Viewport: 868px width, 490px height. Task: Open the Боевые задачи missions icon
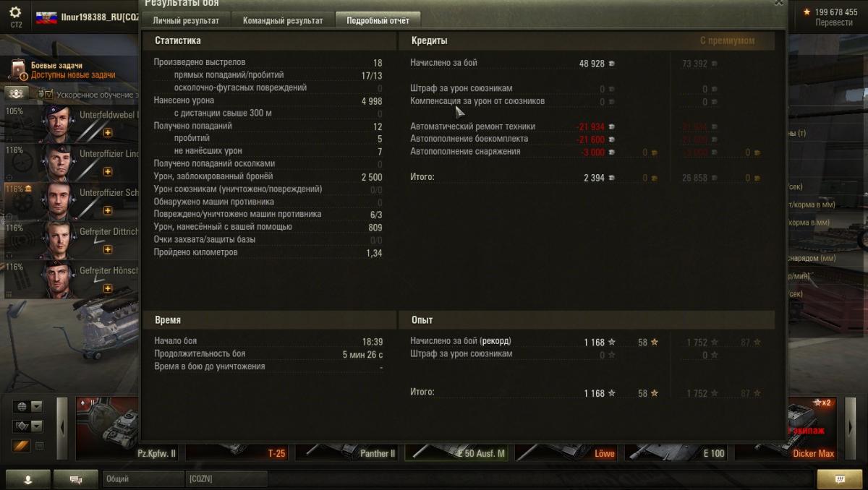[x=18, y=69]
